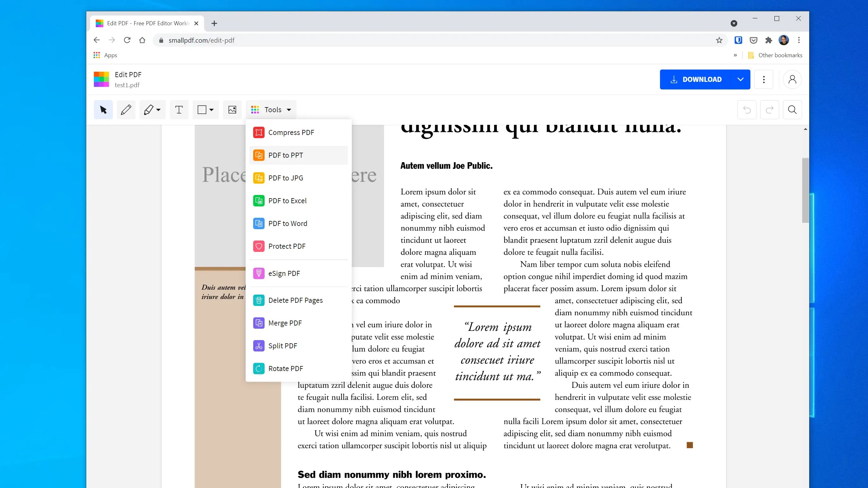Expand the shape tool dropdown
Image resolution: width=868 pixels, height=488 pixels.
point(211,110)
